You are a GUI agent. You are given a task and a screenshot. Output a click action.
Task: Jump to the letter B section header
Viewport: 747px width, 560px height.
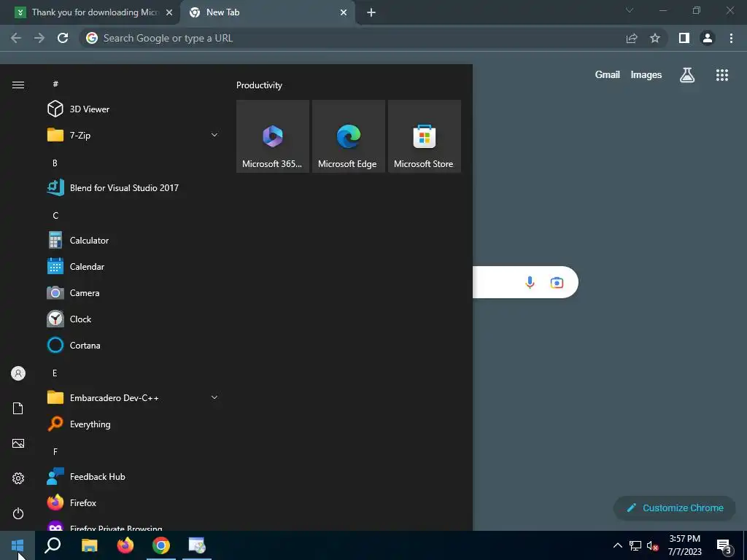55,163
